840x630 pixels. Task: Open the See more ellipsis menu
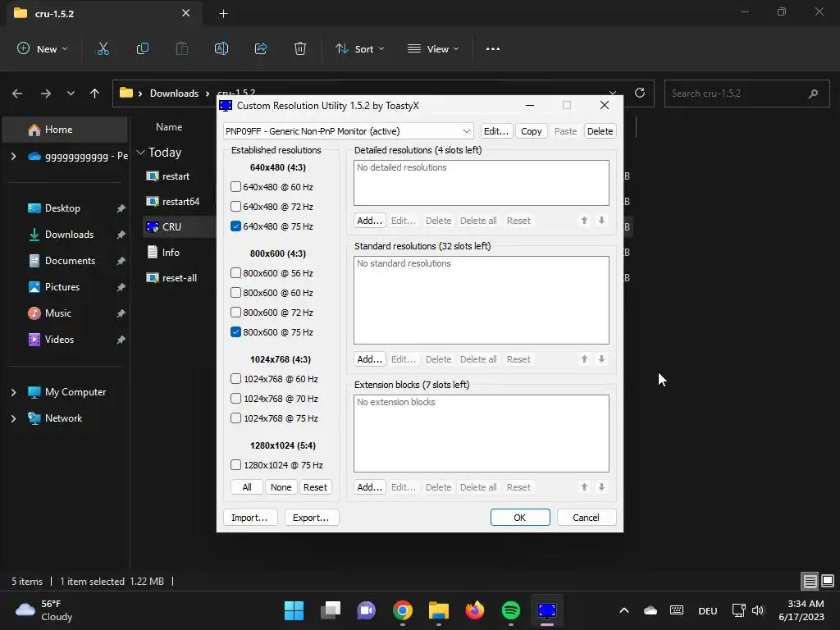point(493,48)
